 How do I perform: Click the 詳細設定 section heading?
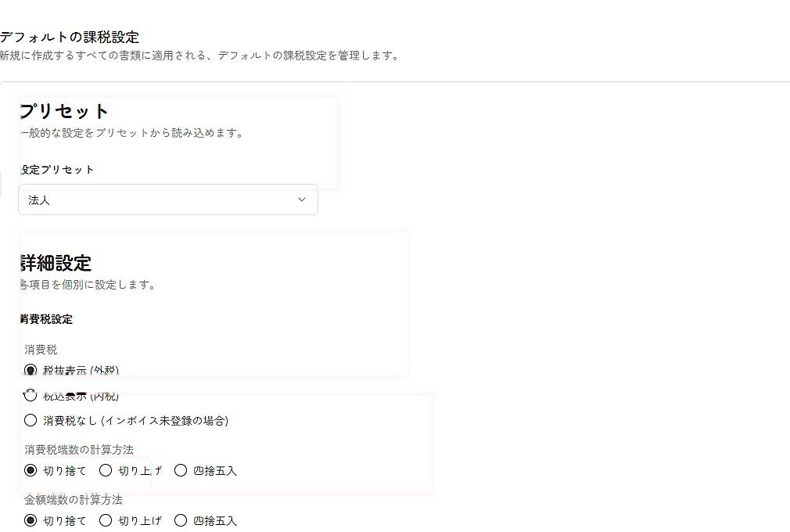coord(55,263)
